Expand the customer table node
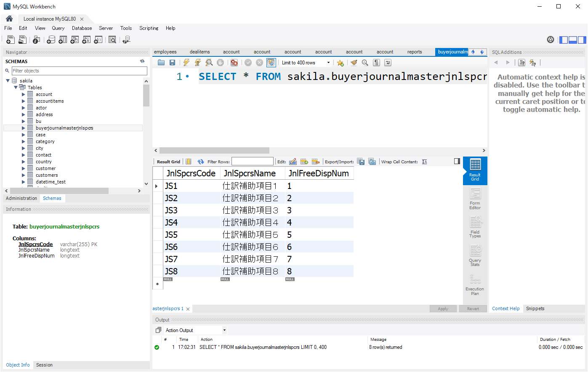 pyautogui.click(x=24, y=168)
